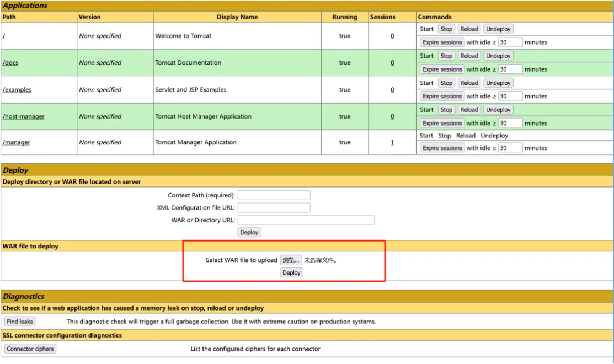The image size is (614, 364).
Task: Undeploy the root Welcome to Tomcat app
Action: pos(498,29)
